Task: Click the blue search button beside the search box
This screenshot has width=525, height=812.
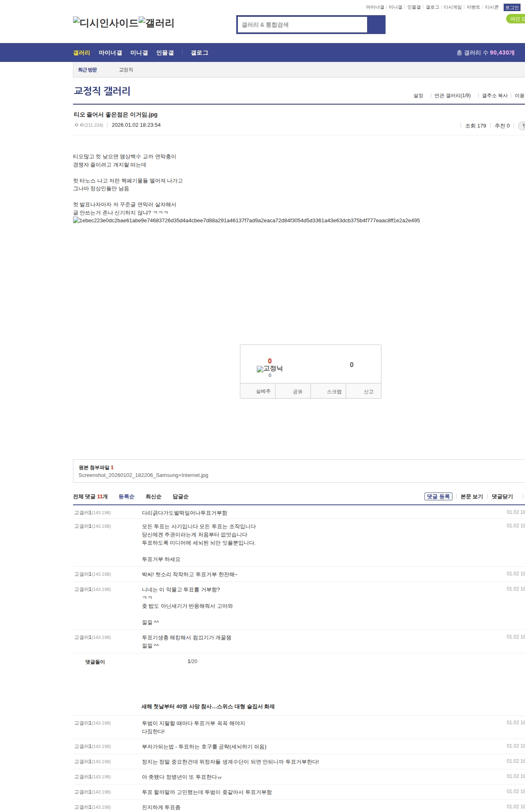Action: [377, 25]
